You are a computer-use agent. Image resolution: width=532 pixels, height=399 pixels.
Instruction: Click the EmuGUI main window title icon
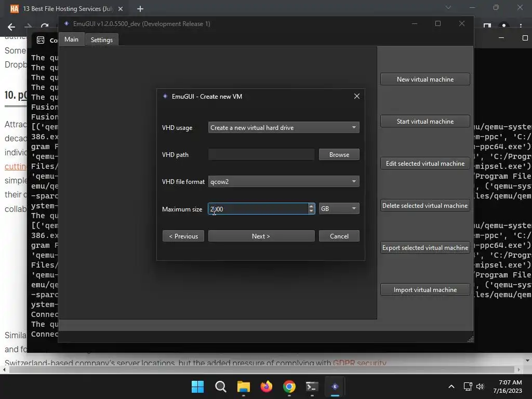click(66, 23)
